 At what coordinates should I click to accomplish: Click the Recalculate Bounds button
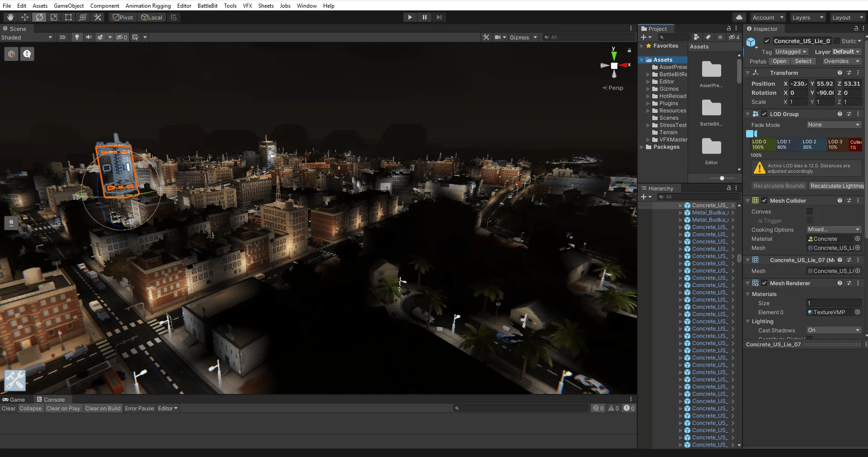(779, 186)
